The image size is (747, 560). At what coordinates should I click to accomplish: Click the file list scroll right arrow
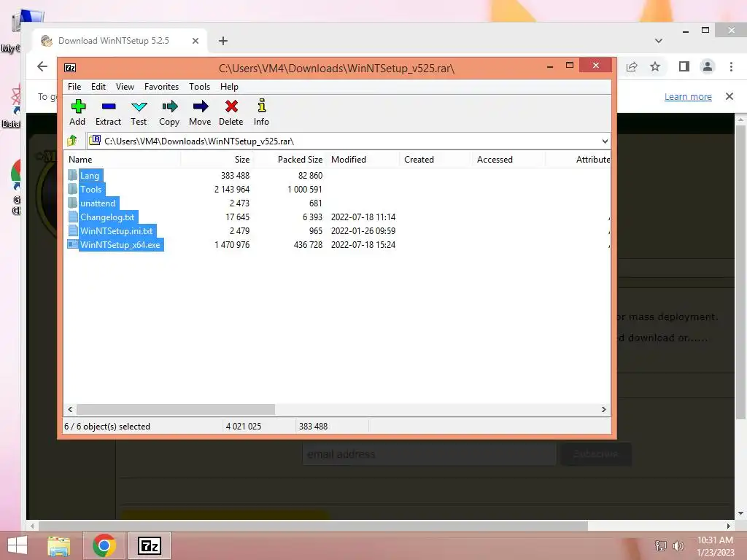click(x=603, y=410)
